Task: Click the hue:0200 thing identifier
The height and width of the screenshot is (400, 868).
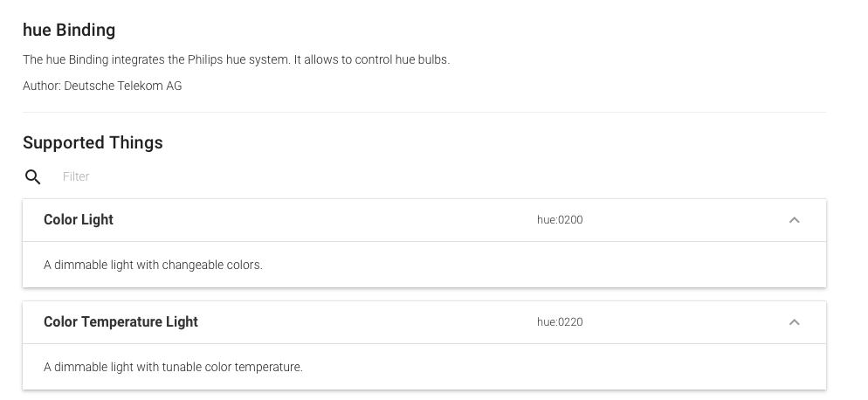Action: coord(560,220)
